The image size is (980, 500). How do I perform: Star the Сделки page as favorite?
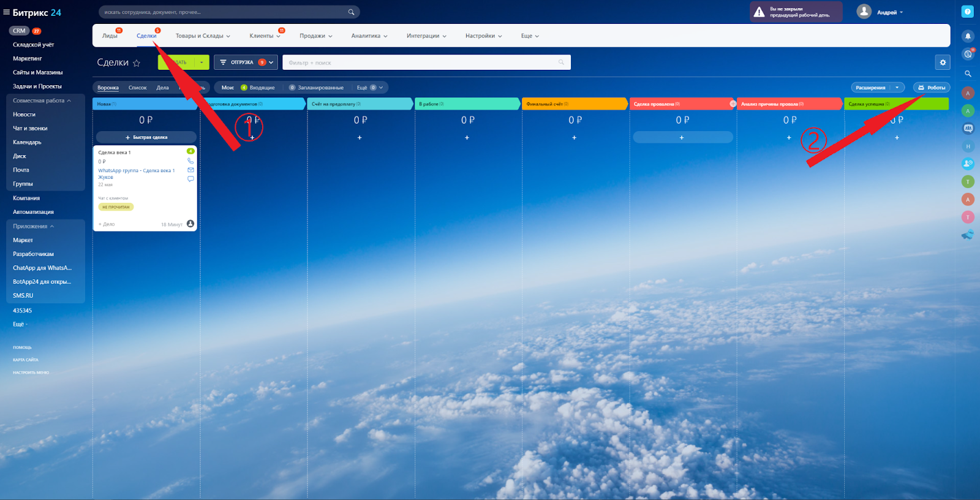click(x=137, y=63)
